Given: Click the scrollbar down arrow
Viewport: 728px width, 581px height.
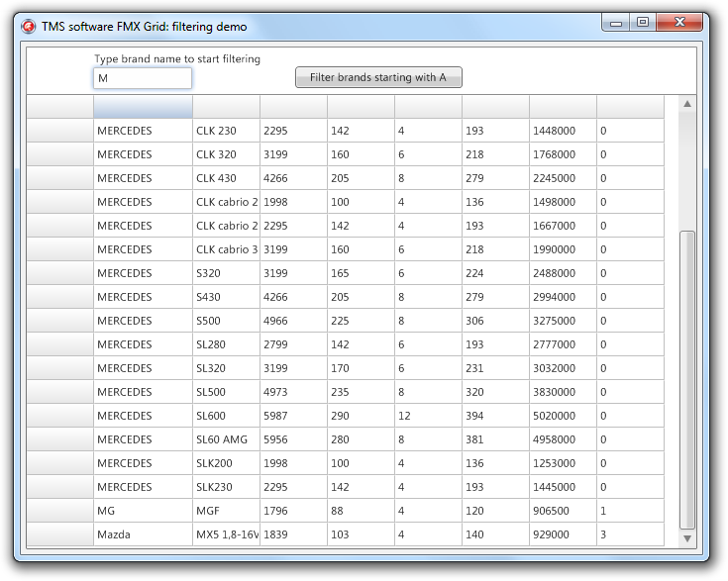Looking at the screenshot, I should tap(687, 538).
